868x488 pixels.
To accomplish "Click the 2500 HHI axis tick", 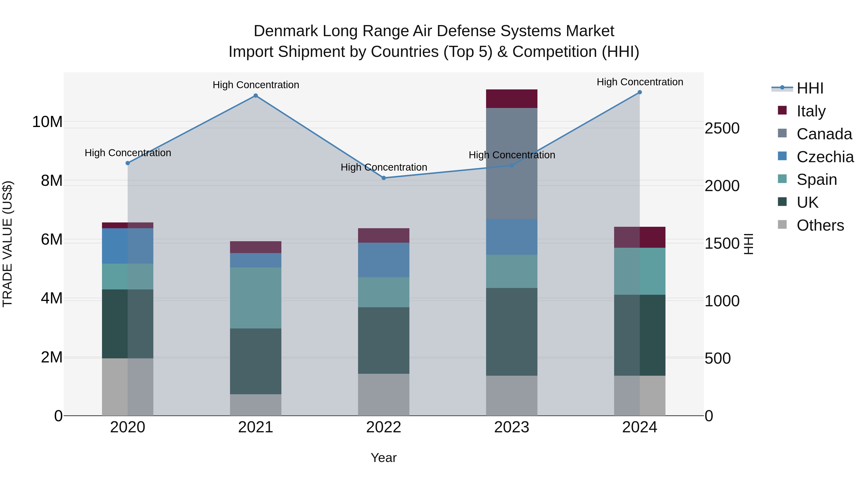I will pos(722,128).
